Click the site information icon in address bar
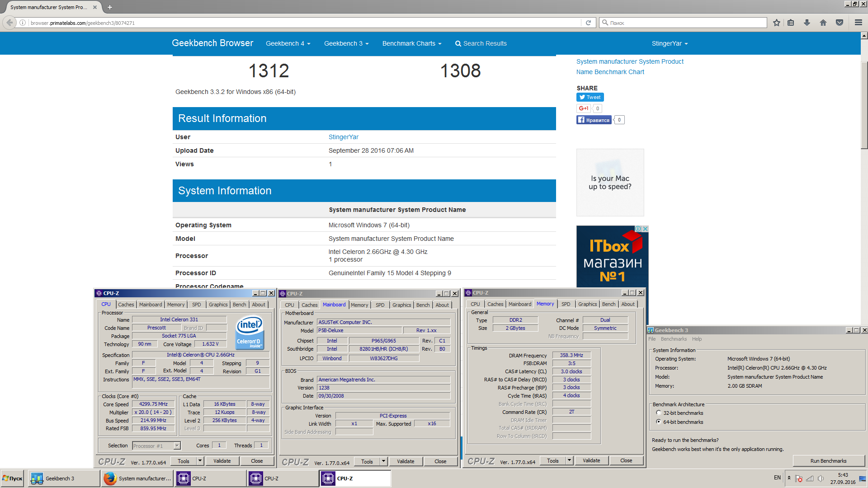Viewport: 868px width, 488px height. (23, 23)
